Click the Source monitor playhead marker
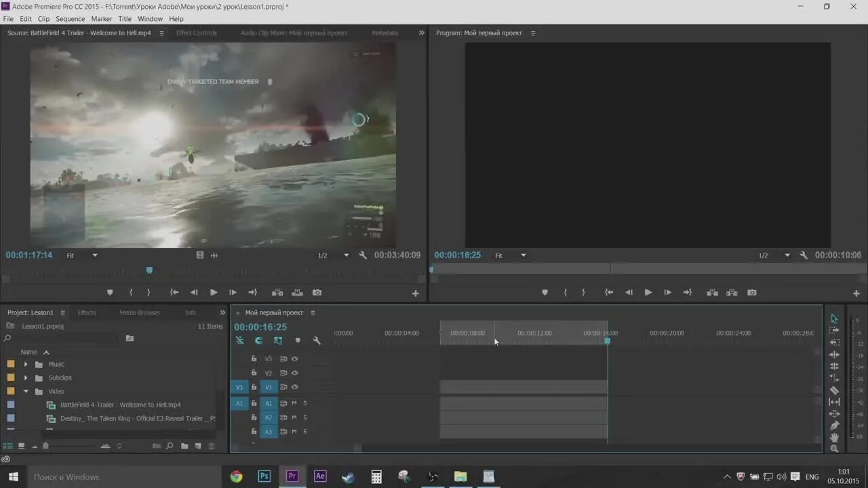Image resolution: width=868 pixels, height=488 pixels. pyautogui.click(x=149, y=270)
